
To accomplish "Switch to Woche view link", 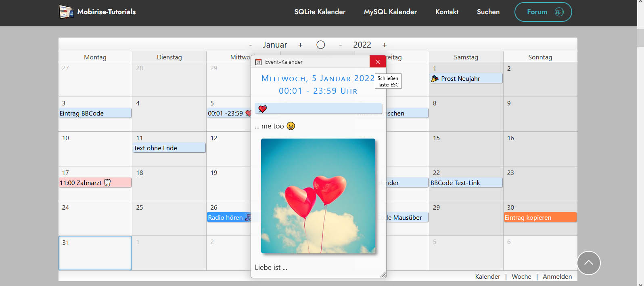I will [x=521, y=277].
